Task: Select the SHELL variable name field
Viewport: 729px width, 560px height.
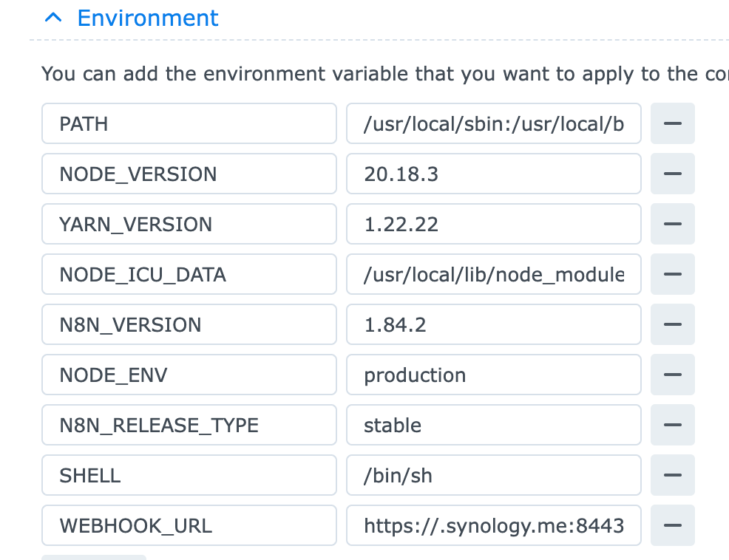Action: coord(189,475)
